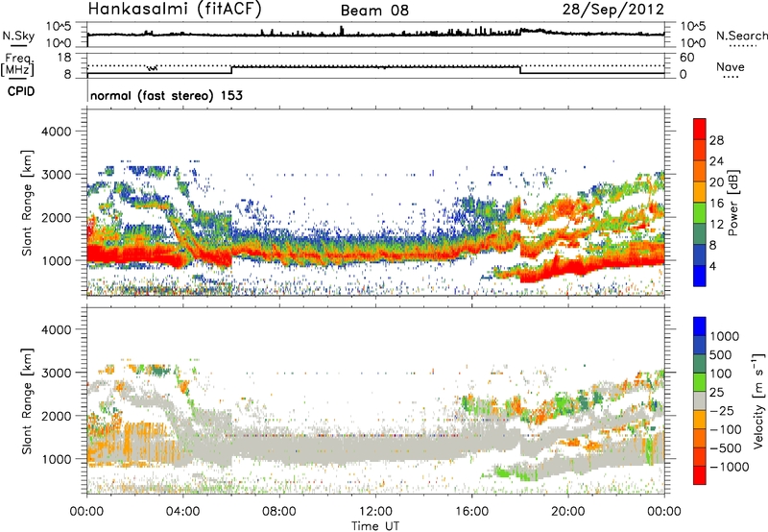768x532 pixels.
Task: Click the '28' power colorbar label
Action: pos(716,140)
